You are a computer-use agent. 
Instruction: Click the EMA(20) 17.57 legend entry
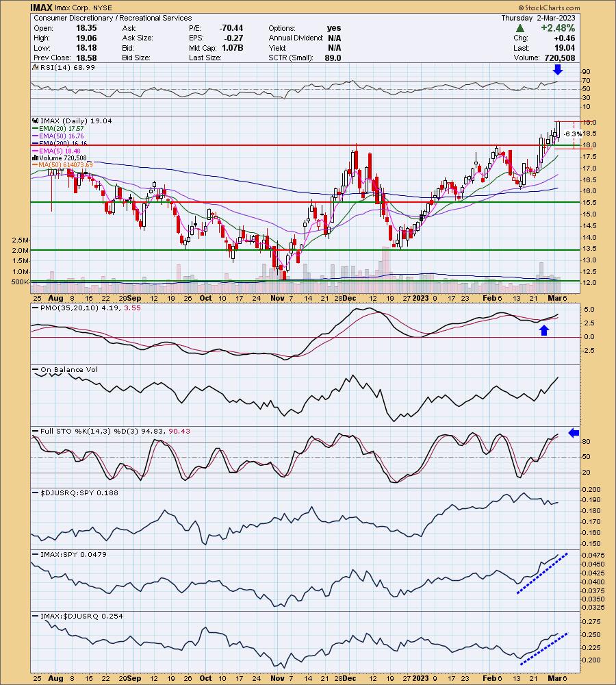61,129
